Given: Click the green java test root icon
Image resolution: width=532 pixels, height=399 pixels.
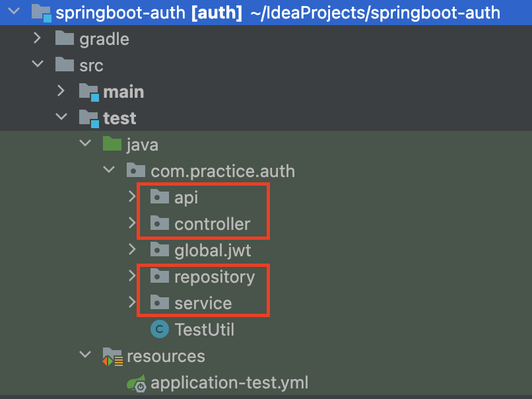Looking at the screenshot, I should point(112,143).
